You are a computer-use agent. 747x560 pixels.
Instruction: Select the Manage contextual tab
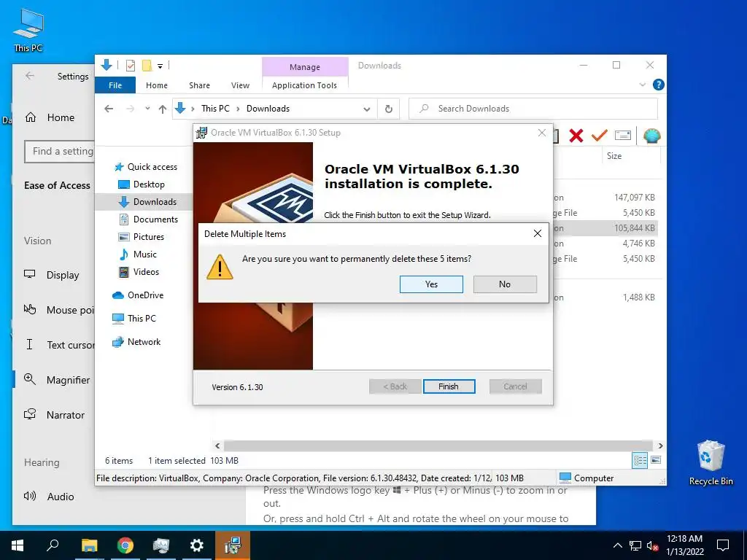point(305,67)
